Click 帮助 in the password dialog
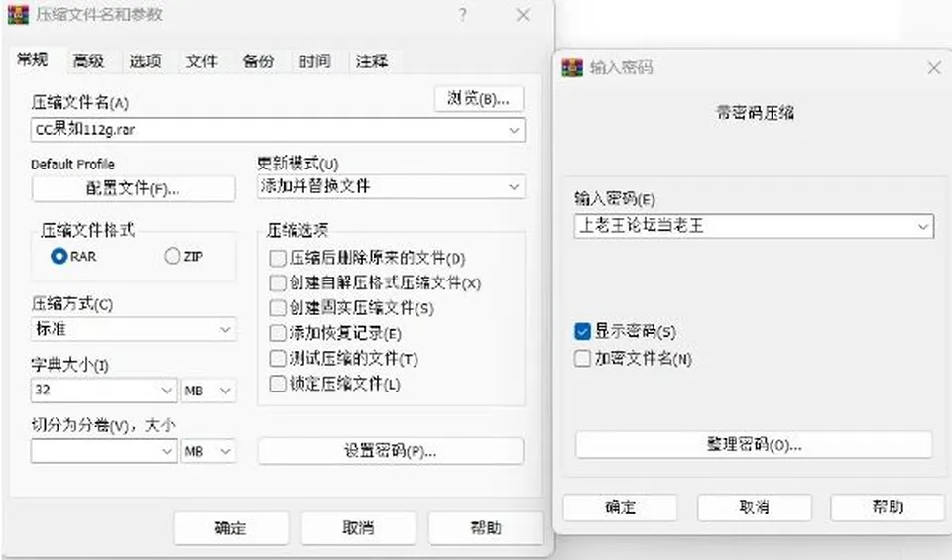The width and height of the screenshot is (952, 560). pos(888,507)
